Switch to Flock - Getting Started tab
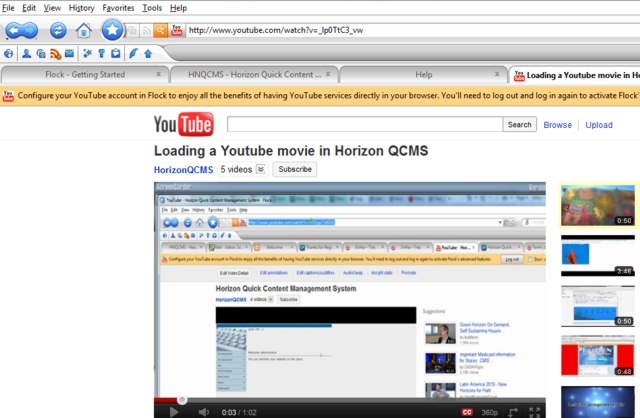 tap(85, 75)
